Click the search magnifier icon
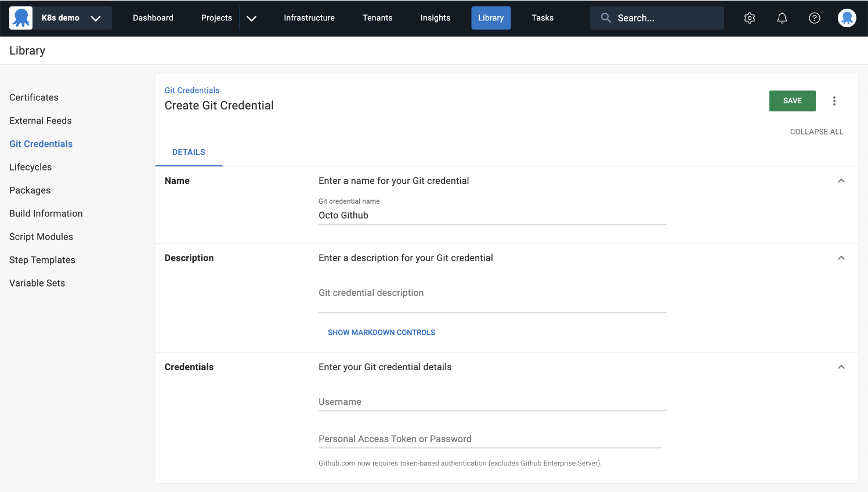 click(x=605, y=18)
